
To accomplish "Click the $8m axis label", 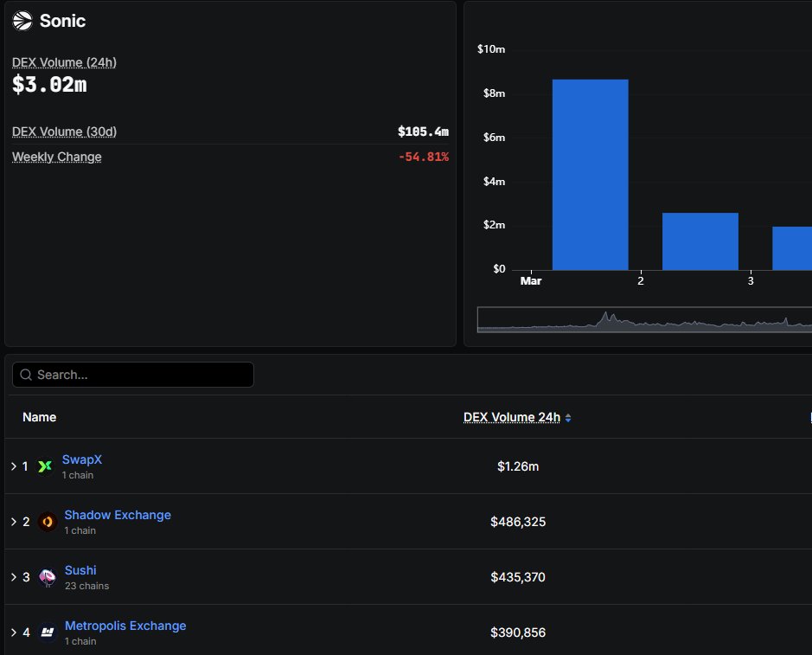I will point(494,93).
